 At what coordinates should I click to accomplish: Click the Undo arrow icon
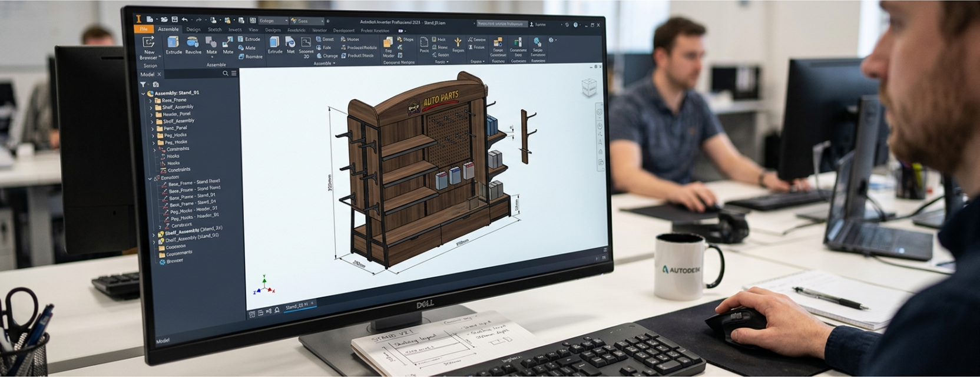click(184, 19)
